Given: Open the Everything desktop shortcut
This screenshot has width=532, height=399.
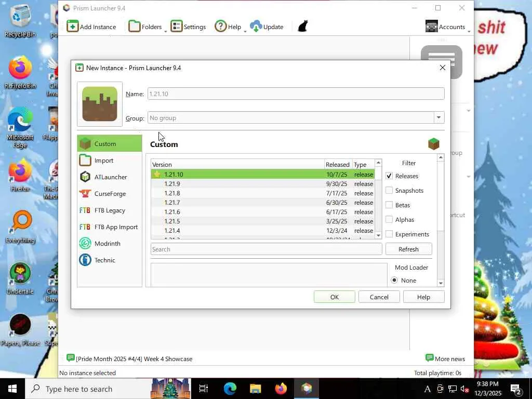Looking at the screenshot, I should pos(20,227).
